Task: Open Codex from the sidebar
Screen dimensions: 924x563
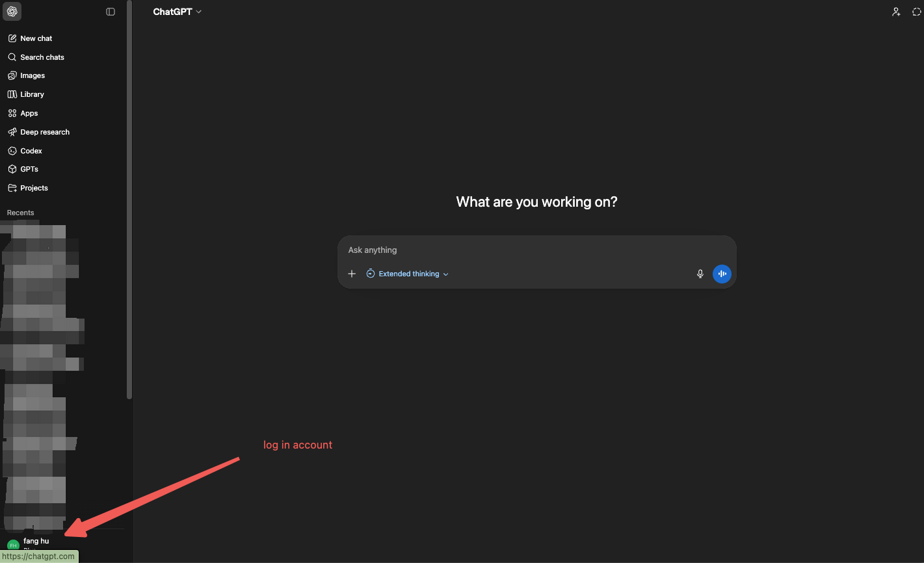Action: (31, 151)
